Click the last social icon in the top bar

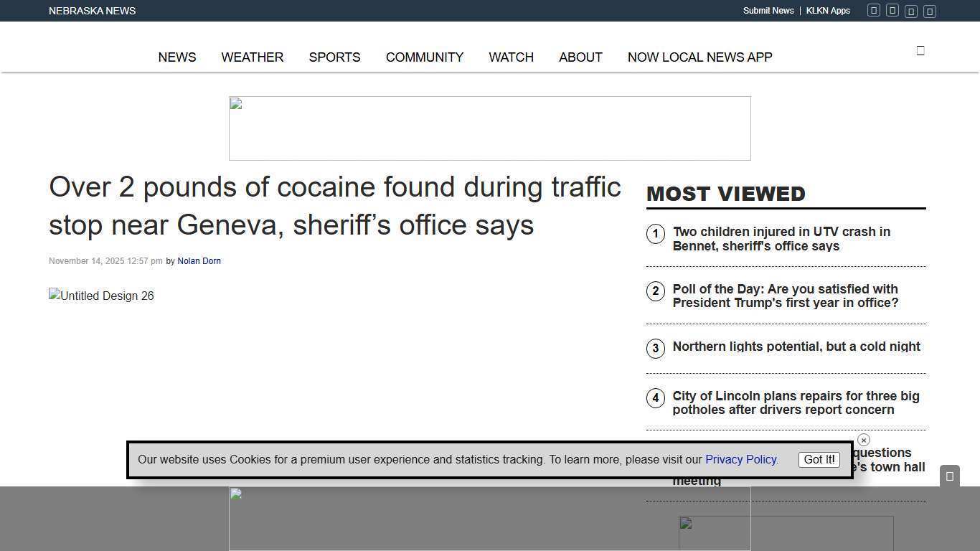[930, 11]
